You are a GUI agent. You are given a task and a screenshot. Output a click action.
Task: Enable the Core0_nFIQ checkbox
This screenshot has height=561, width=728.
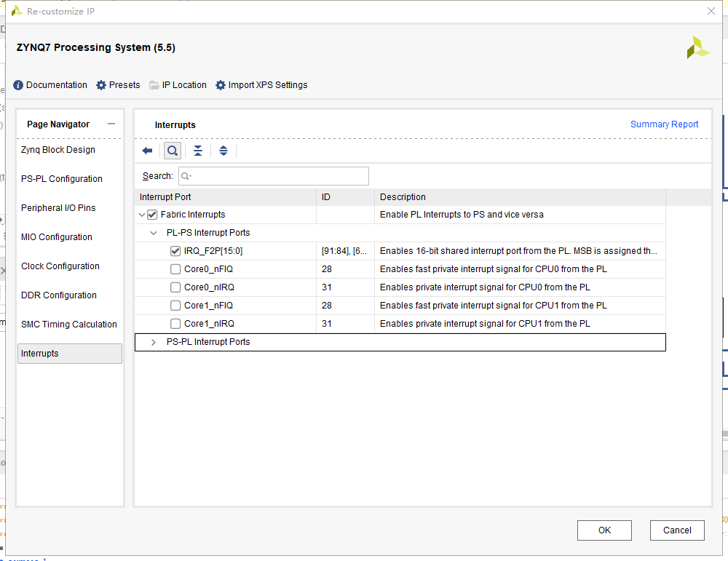point(175,269)
